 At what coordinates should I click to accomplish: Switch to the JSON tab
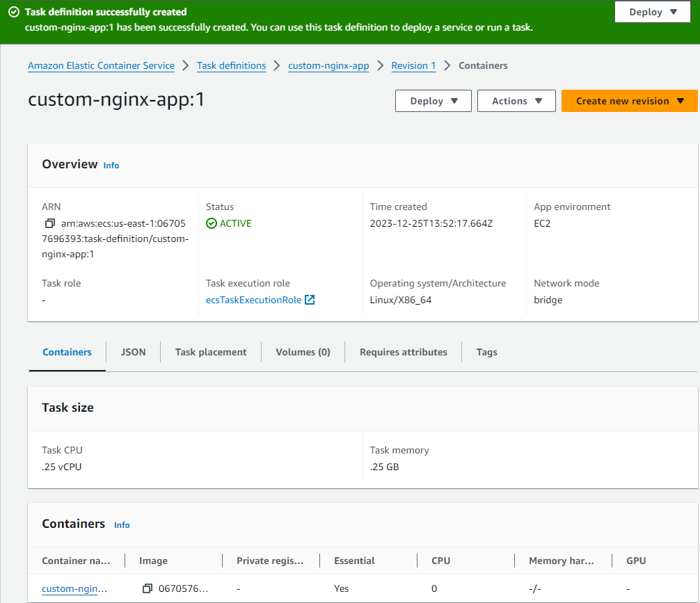coord(133,352)
